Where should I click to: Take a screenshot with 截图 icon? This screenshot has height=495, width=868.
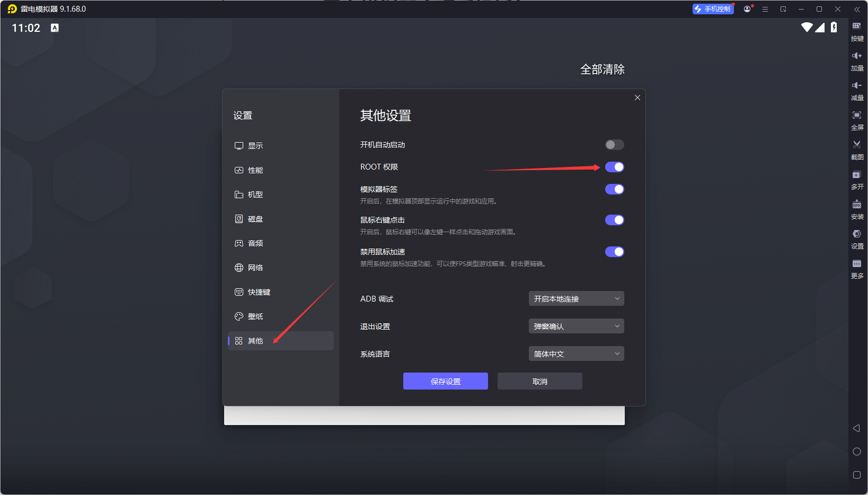(x=857, y=150)
